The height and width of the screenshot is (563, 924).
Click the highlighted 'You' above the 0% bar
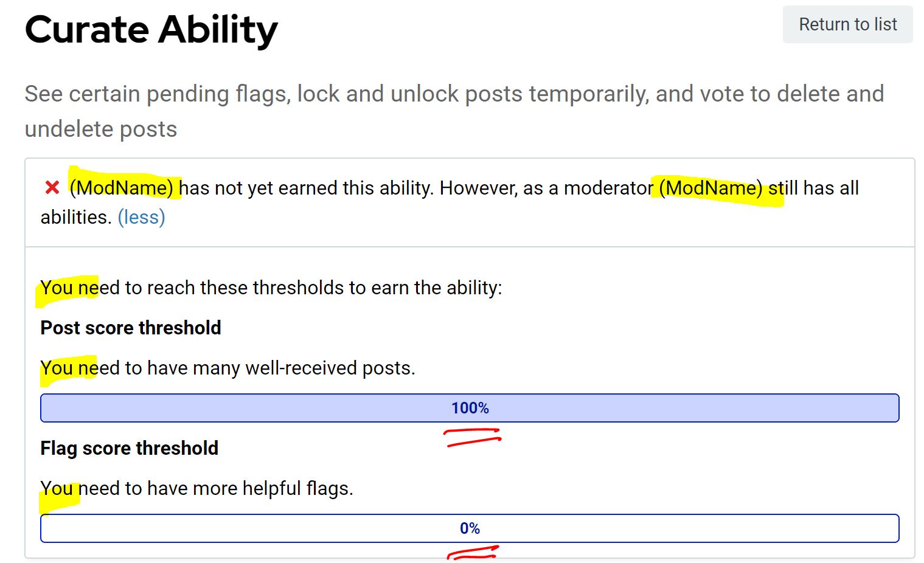pos(57,488)
